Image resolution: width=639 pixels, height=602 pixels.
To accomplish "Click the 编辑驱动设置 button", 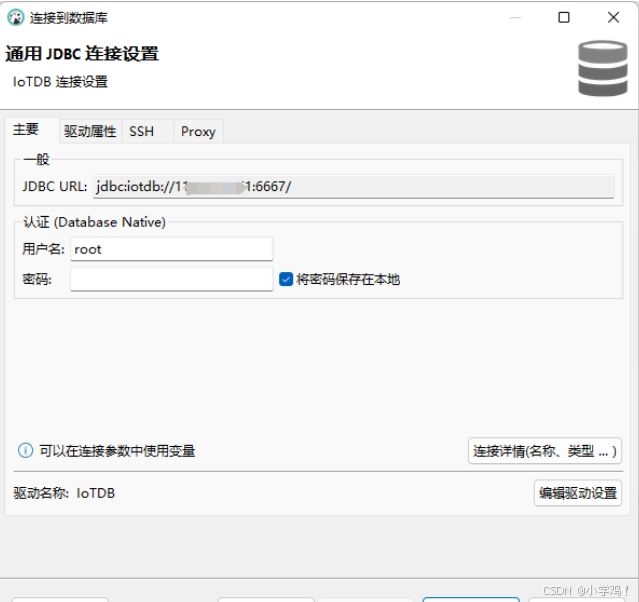I will coord(577,493).
